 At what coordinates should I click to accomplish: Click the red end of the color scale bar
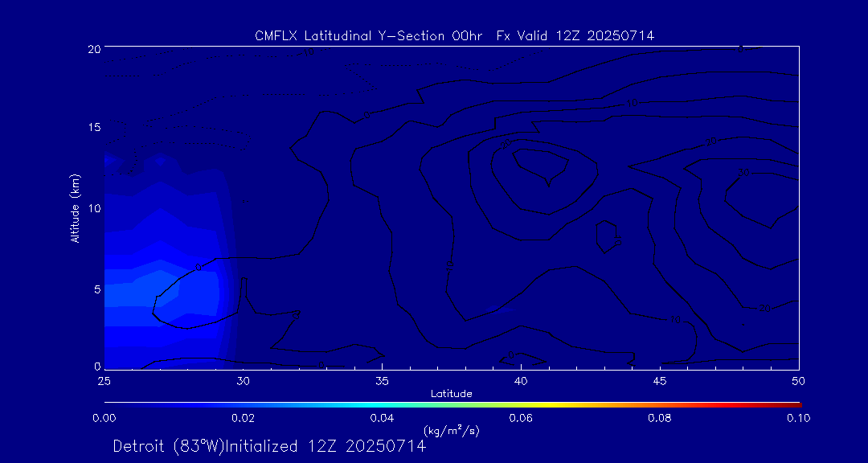(x=792, y=405)
